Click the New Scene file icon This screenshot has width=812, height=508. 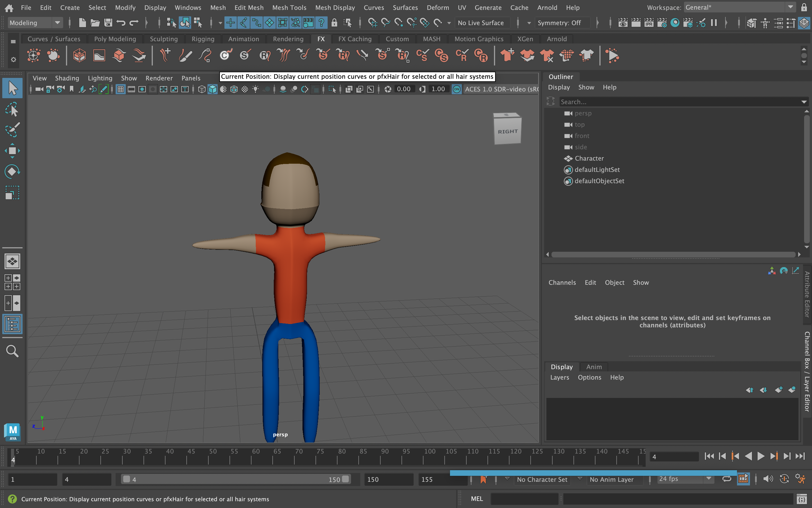click(82, 23)
